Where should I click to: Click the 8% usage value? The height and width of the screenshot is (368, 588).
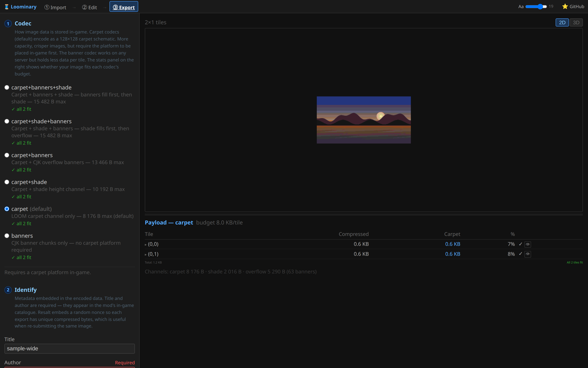click(511, 254)
